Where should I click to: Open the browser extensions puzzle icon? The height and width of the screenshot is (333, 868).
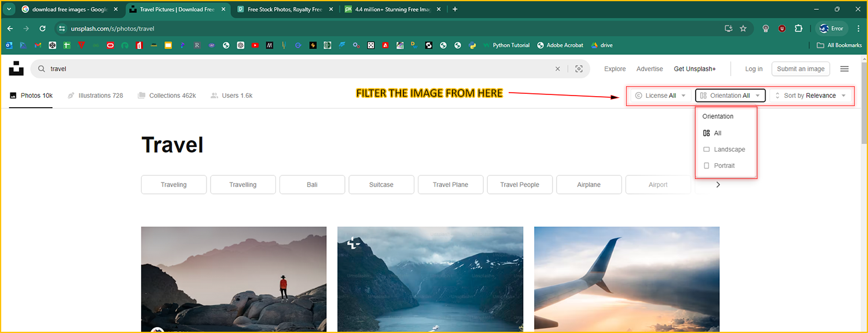point(799,28)
